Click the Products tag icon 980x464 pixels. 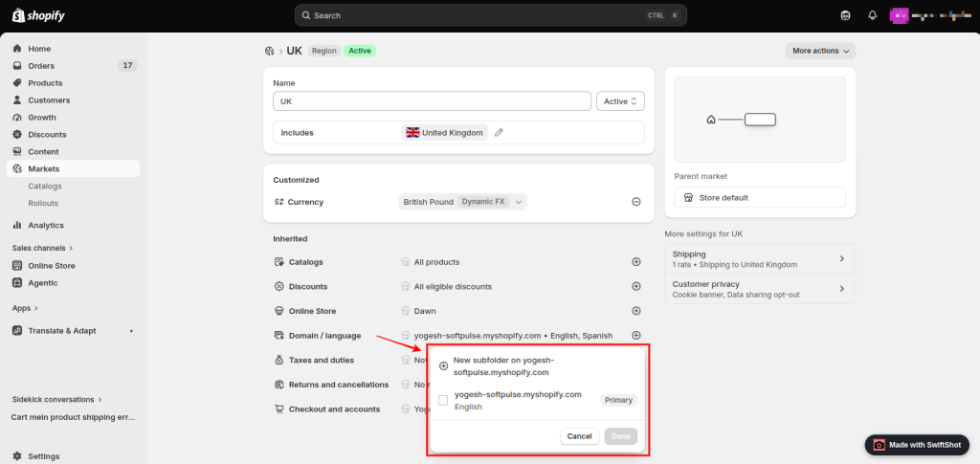point(17,82)
